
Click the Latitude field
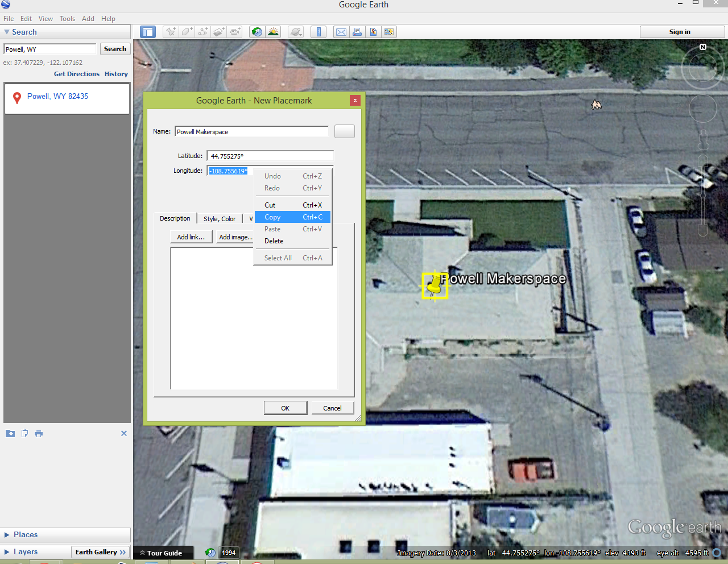point(270,156)
